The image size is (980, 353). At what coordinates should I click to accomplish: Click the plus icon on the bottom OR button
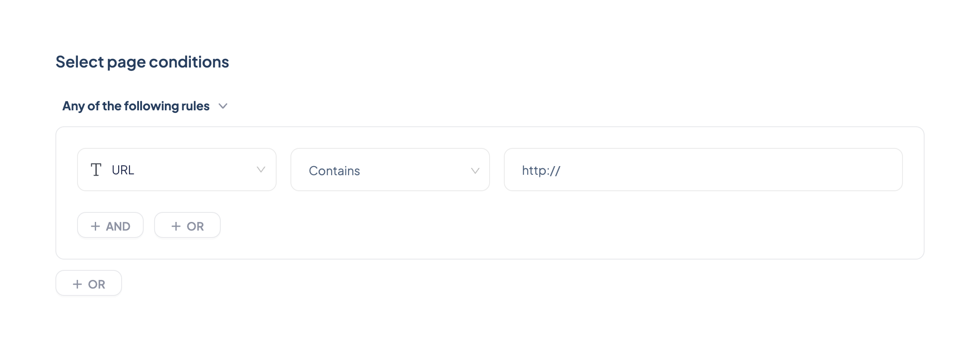77,284
